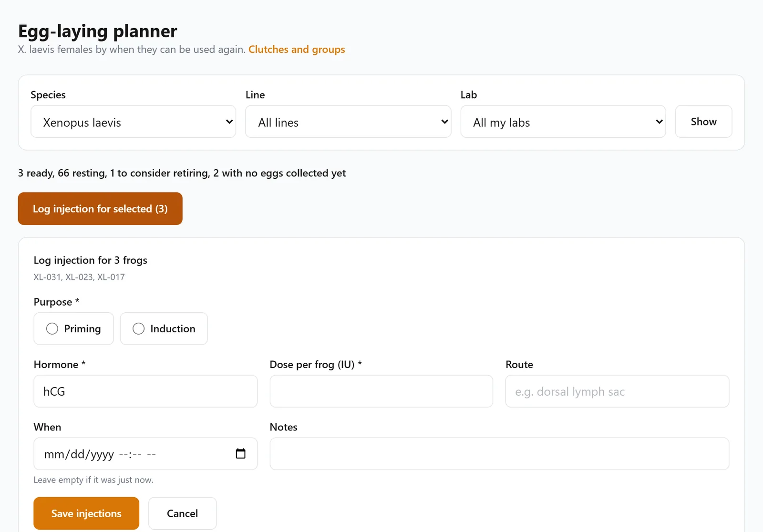Click the Egg-laying planner title

tap(98, 31)
